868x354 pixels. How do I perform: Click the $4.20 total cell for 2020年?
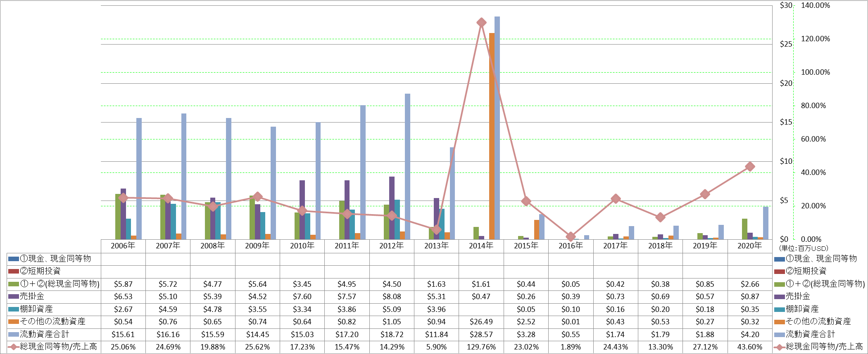[x=750, y=335]
